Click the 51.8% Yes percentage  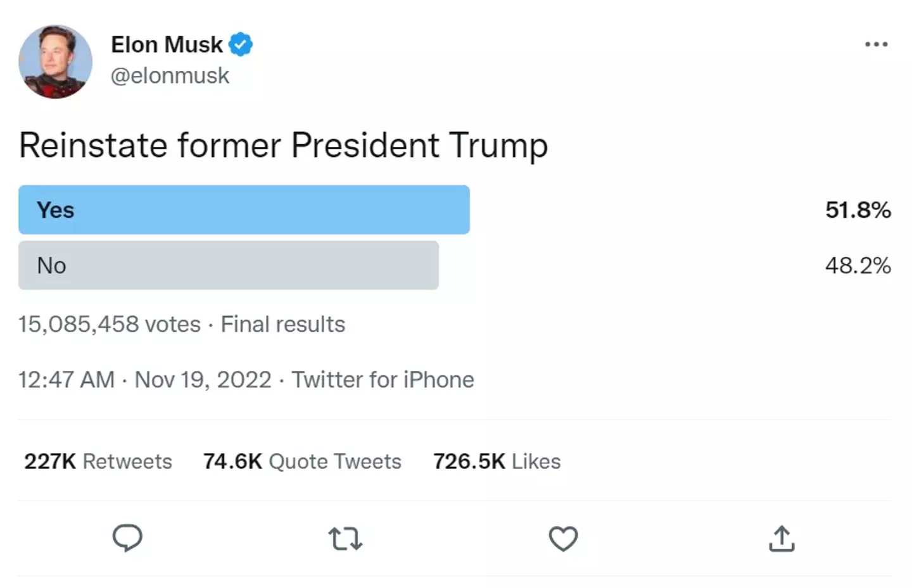point(858,210)
